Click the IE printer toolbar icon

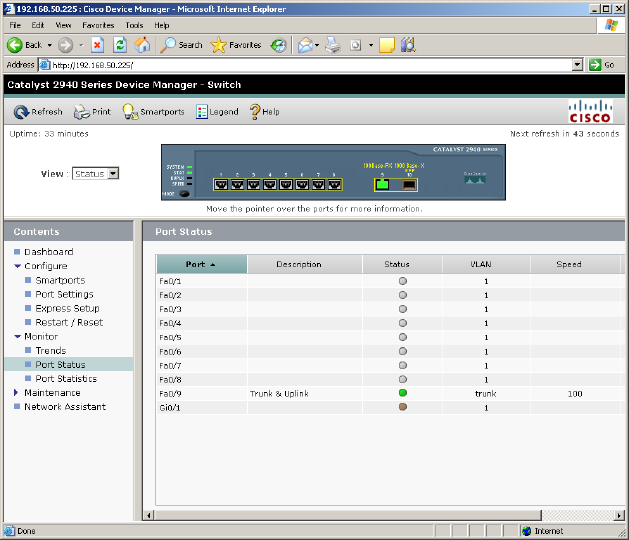pyautogui.click(x=333, y=45)
